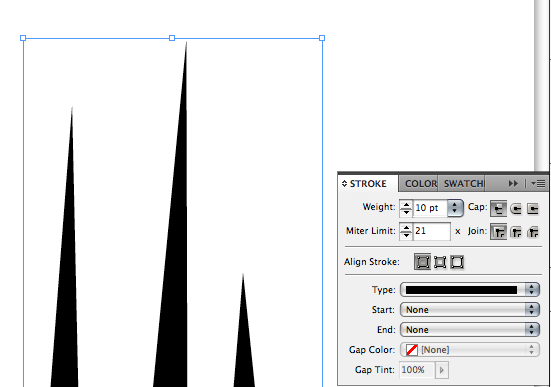Open the Start arrowhead dropdown
Screen dimensions: 551x387
[x=470, y=310]
